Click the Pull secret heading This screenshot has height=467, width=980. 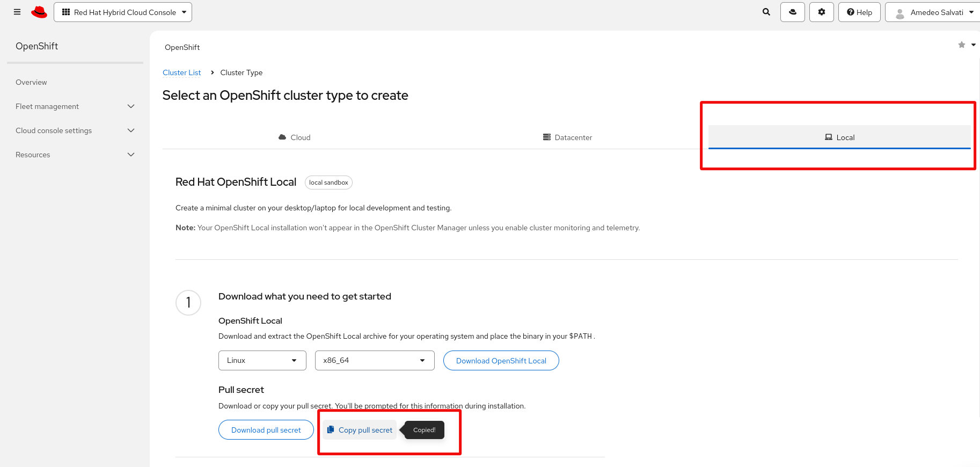(x=241, y=390)
